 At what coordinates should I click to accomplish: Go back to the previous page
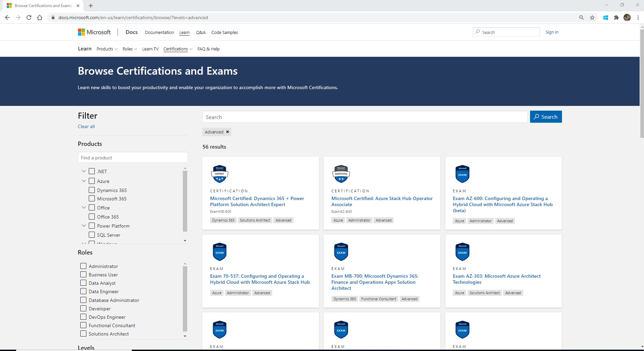click(x=7, y=17)
